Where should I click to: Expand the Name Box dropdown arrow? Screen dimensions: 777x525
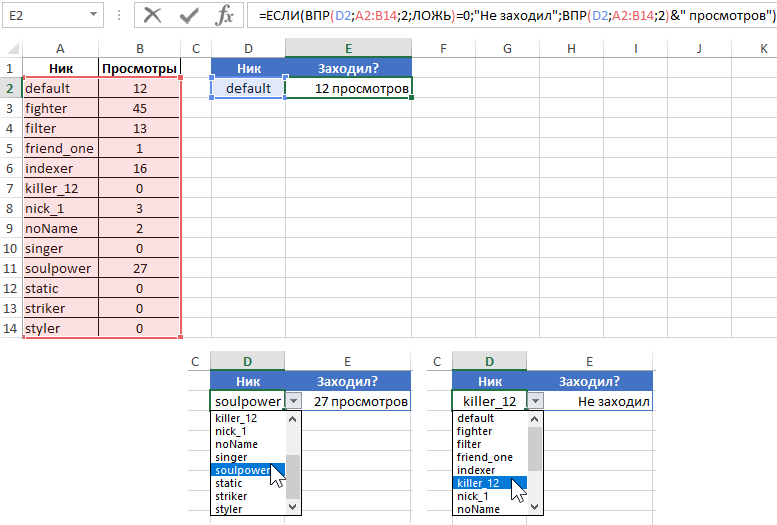click(93, 16)
